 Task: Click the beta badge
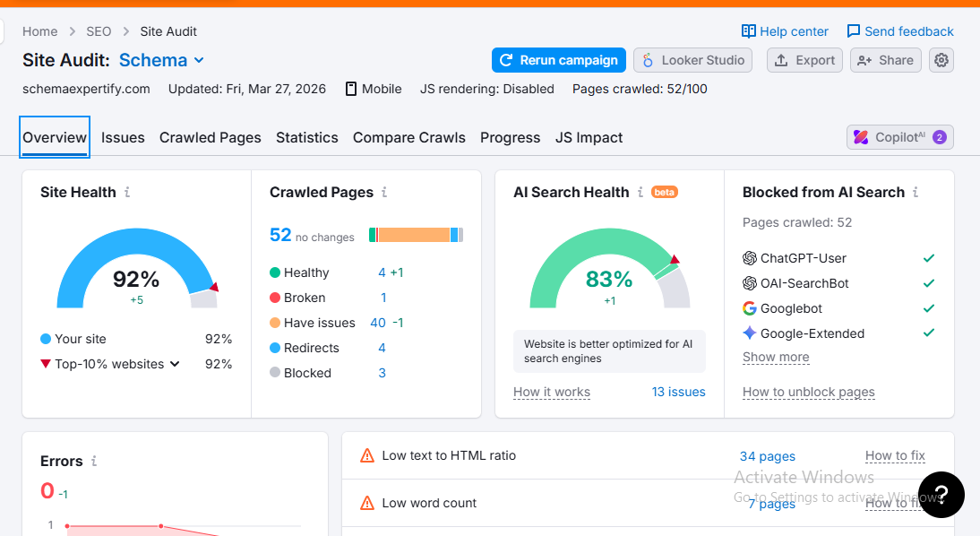click(x=665, y=192)
